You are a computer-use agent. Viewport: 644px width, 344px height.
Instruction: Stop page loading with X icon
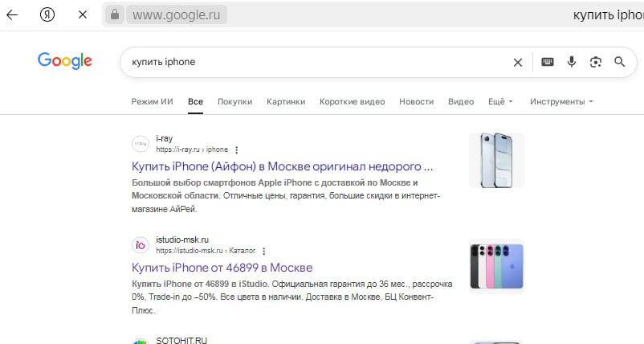click(x=84, y=15)
